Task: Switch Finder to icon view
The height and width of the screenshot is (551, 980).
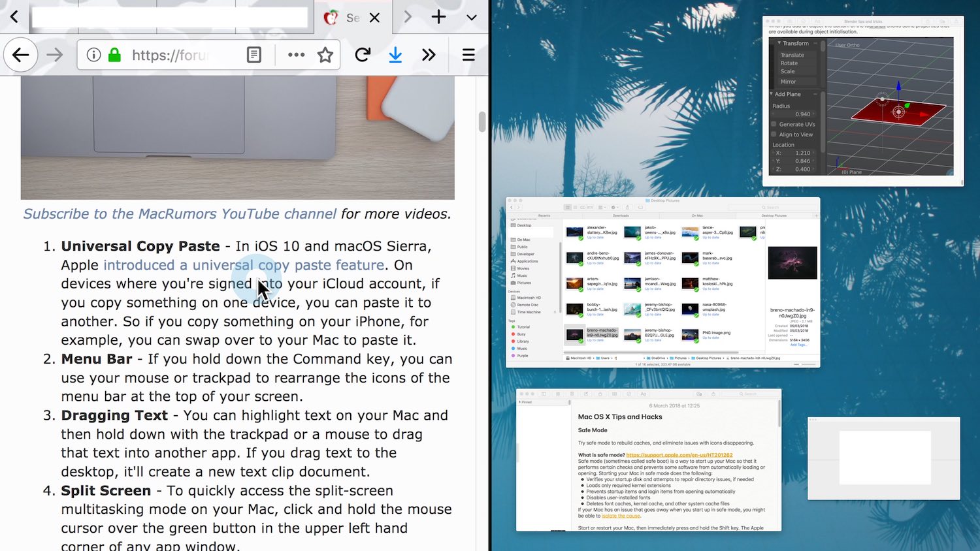Action: pos(568,207)
